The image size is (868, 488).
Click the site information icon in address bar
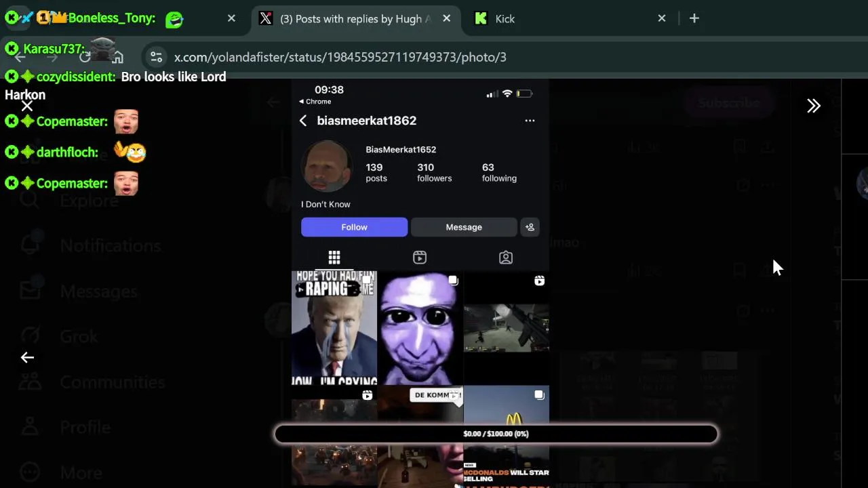(156, 57)
